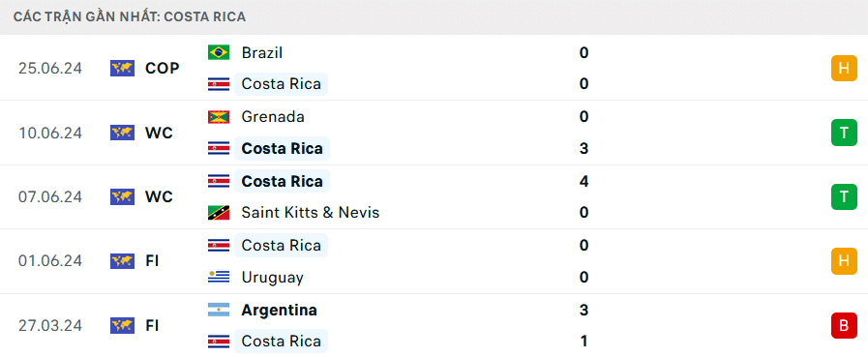This screenshot has height=357, width=868.
Task: Click world map icon on 27.03.24 row
Action: [x=122, y=325]
